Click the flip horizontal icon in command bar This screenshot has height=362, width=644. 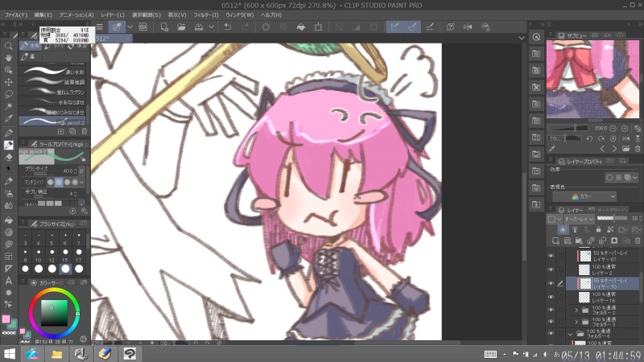[x=468, y=27]
